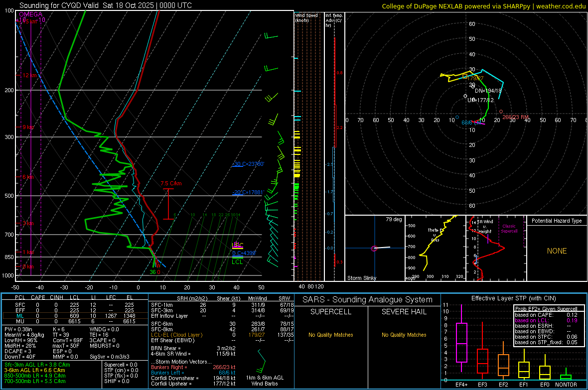Click the magenta Storm Slinky circle marker
The image size is (588, 390).
[374, 249]
